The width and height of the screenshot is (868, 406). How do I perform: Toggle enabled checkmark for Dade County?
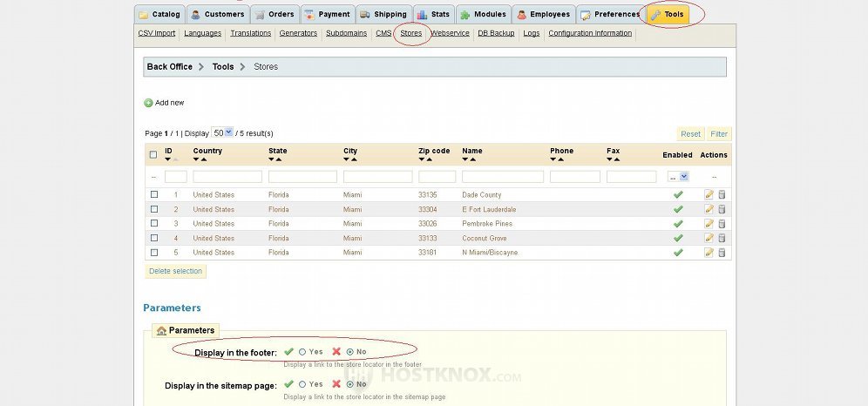pyautogui.click(x=678, y=194)
